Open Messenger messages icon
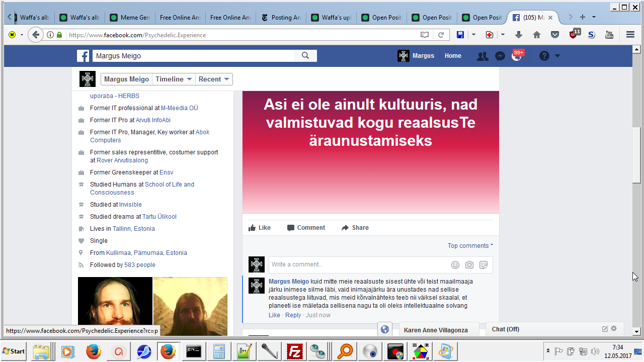Image resolution: width=644 pixels, height=362 pixels. tap(500, 56)
